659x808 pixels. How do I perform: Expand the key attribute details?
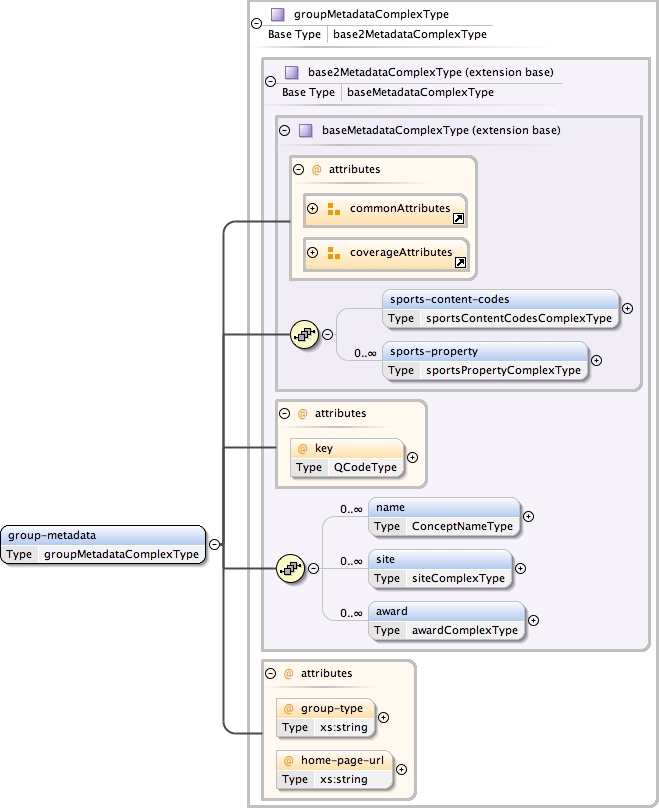(x=412, y=457)
